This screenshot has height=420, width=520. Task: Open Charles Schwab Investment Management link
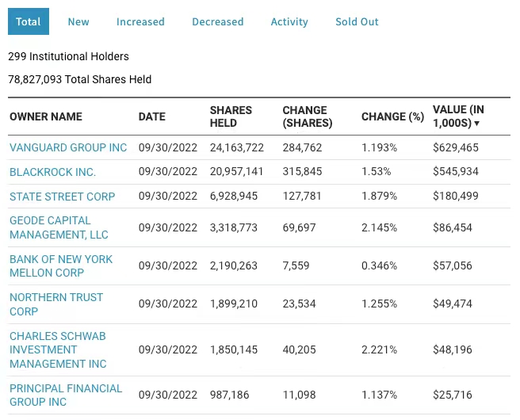(x=58, y=349)
